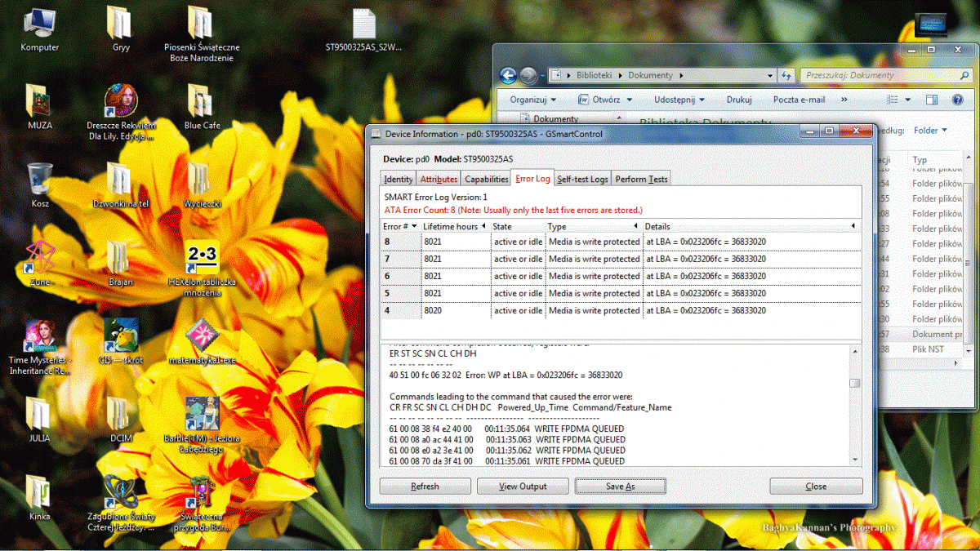Select the Zune desktop shortcut
This screenshot has width=980, height=551.
(39, 264)
